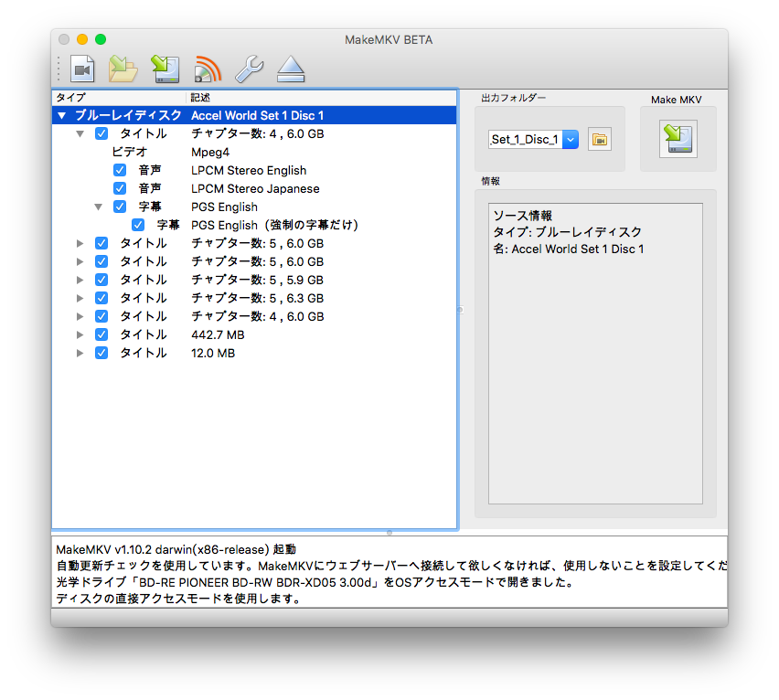Uncheck the LPCM Stereo English audio track

(x=120, y=171)
